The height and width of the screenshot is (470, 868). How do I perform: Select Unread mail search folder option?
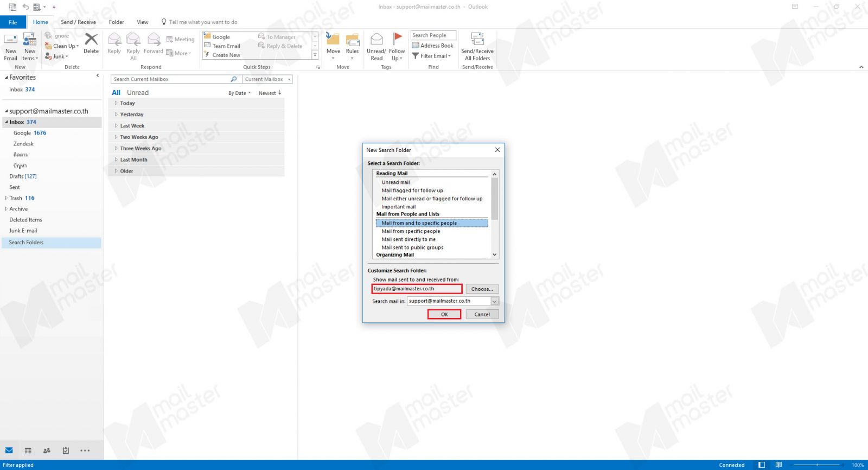pos(395,182)
